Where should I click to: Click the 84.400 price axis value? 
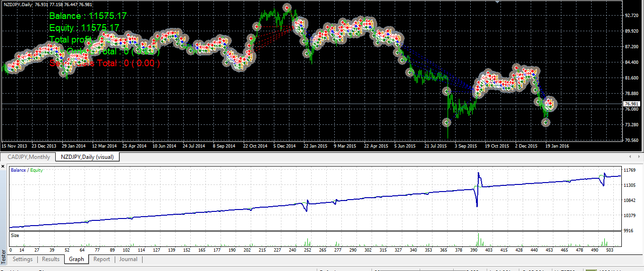632,62
